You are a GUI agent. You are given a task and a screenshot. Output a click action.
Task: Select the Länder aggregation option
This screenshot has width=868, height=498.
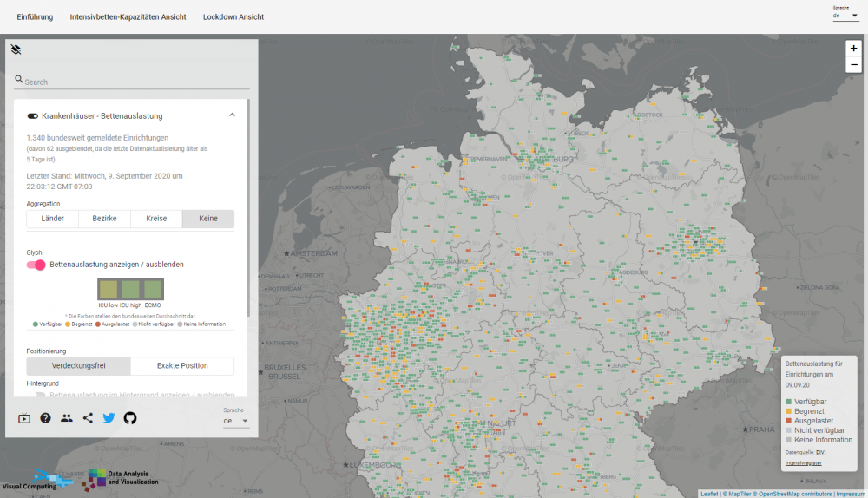coord(52,219)
